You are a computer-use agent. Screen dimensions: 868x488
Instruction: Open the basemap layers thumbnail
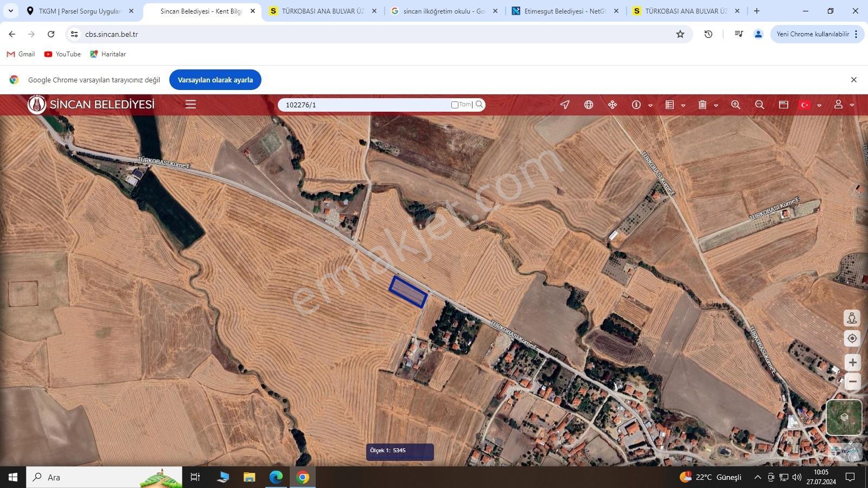coord(844,418)
